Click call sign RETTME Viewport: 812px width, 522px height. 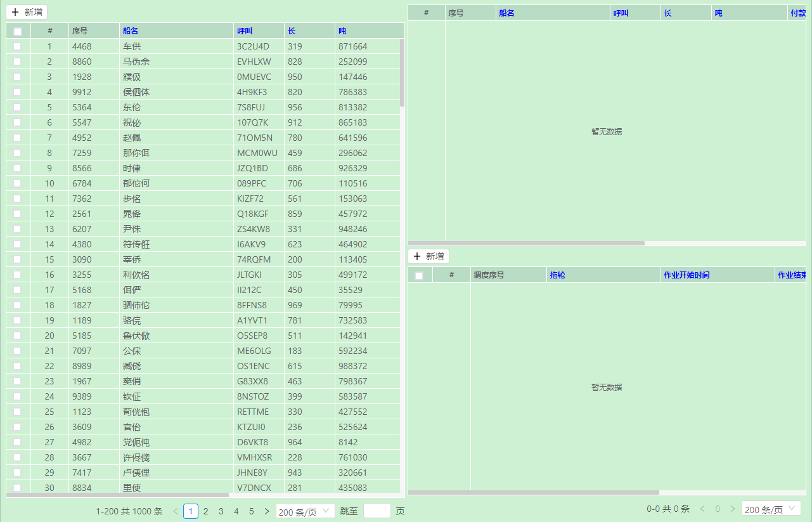[254, 412]
